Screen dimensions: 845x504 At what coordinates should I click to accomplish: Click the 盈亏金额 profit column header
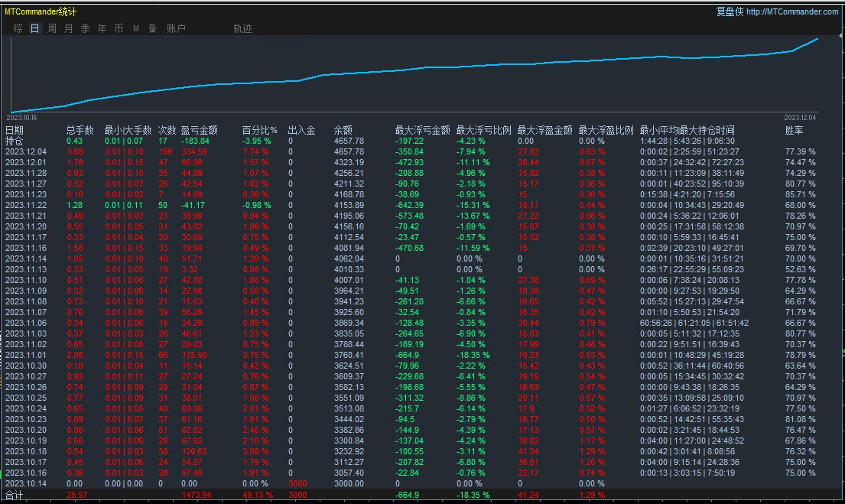click(199, 130)
